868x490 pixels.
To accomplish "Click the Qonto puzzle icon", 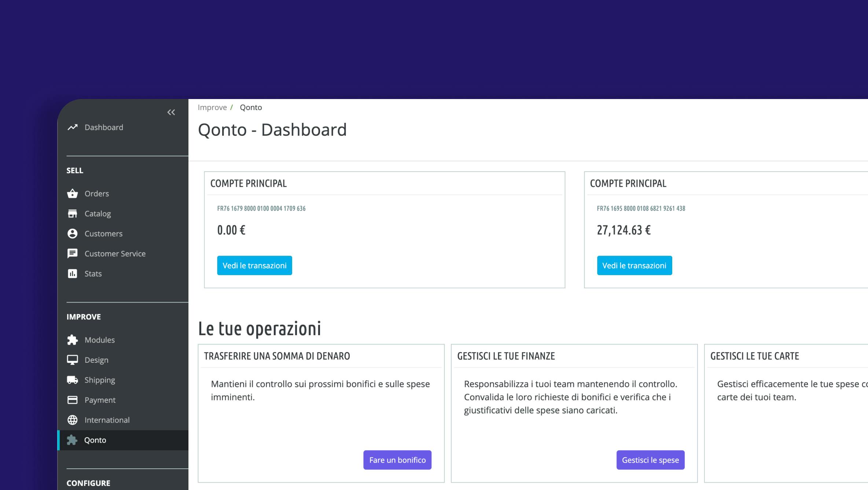I will pos(72,440).
